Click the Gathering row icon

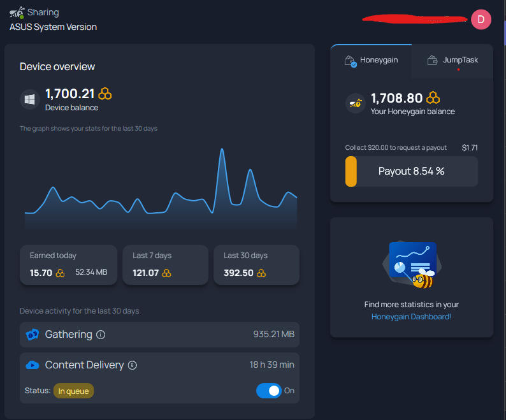point(33,335)
